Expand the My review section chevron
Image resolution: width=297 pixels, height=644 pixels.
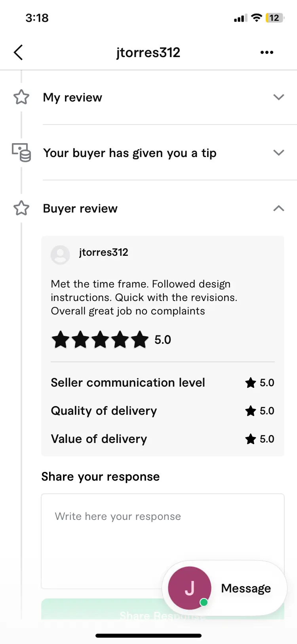(x=279, y=97)
